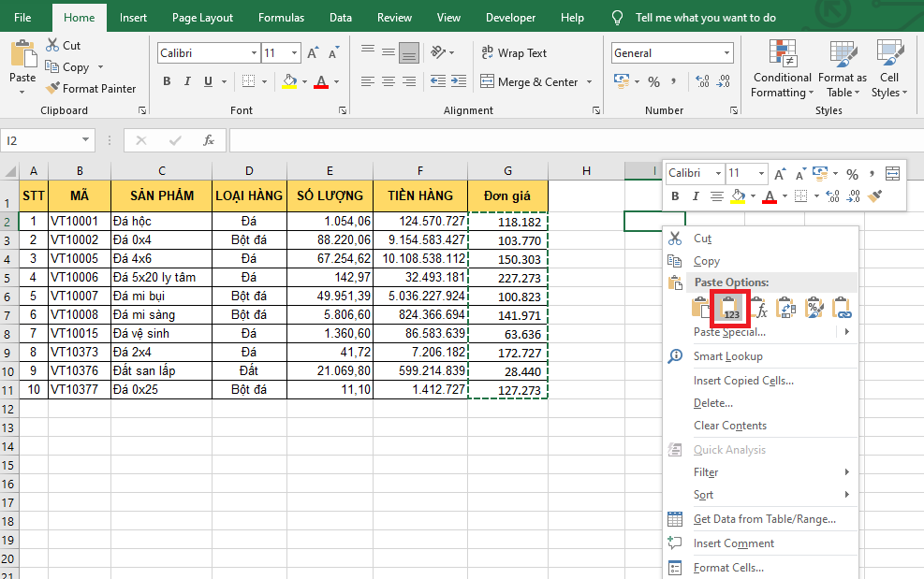Image resolution: width=924 pixels, height=579 pixels.
Task: Click Paste Special... in context menu
Action: pos(729,332)
